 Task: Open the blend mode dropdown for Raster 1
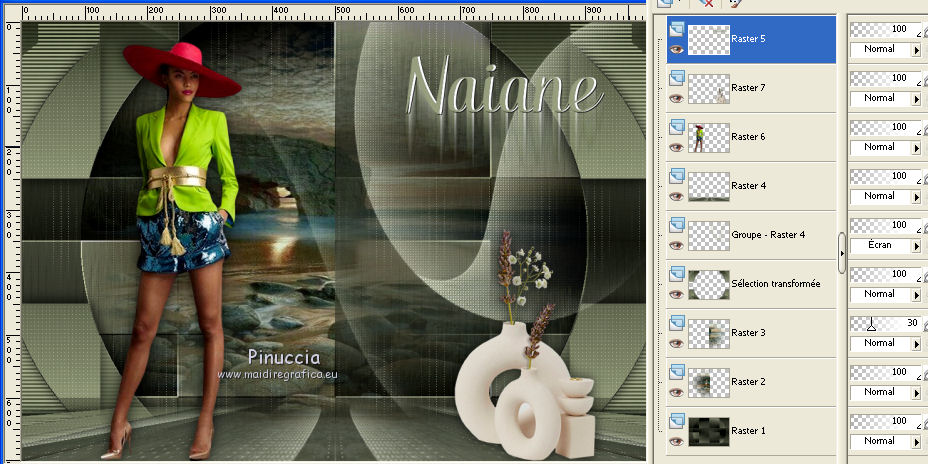(x=916, y=443)
